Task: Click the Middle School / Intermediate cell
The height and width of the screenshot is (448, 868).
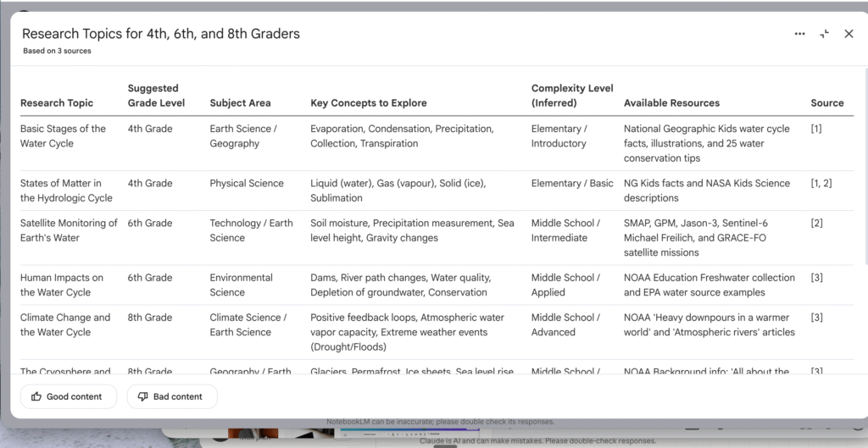Action: tap(565, 230)
